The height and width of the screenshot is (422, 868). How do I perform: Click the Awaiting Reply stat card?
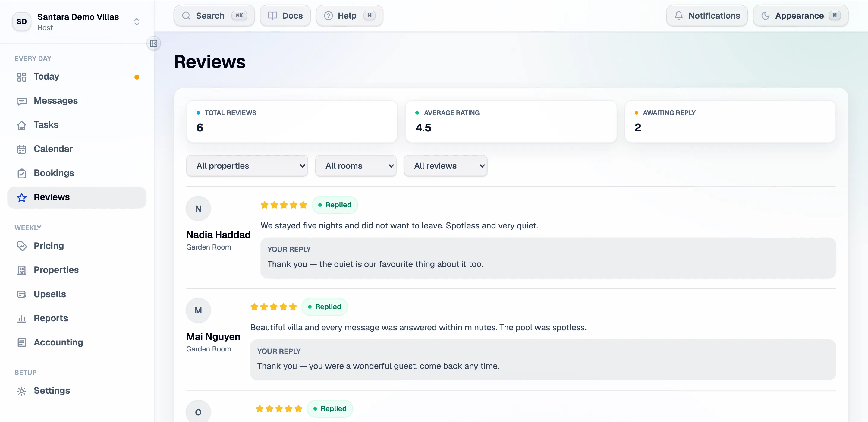[x=730, y=121]
